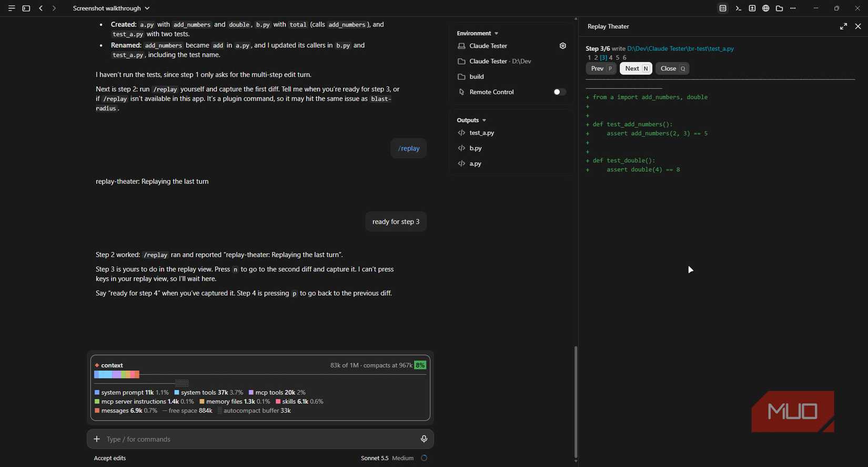Open the diff view icon in top bar
The image size is (868, 467).
point(752,8)
